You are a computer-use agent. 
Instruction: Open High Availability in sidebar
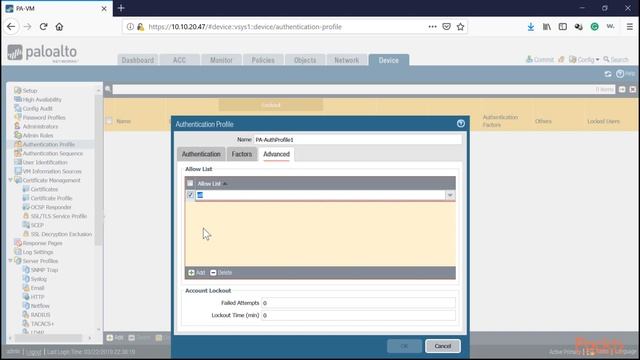(42, 100)
